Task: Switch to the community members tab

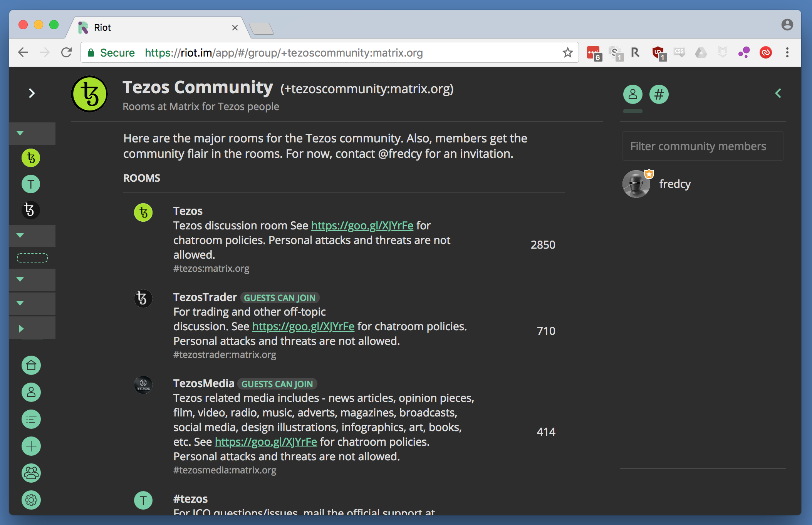Action: click(632, 94)
